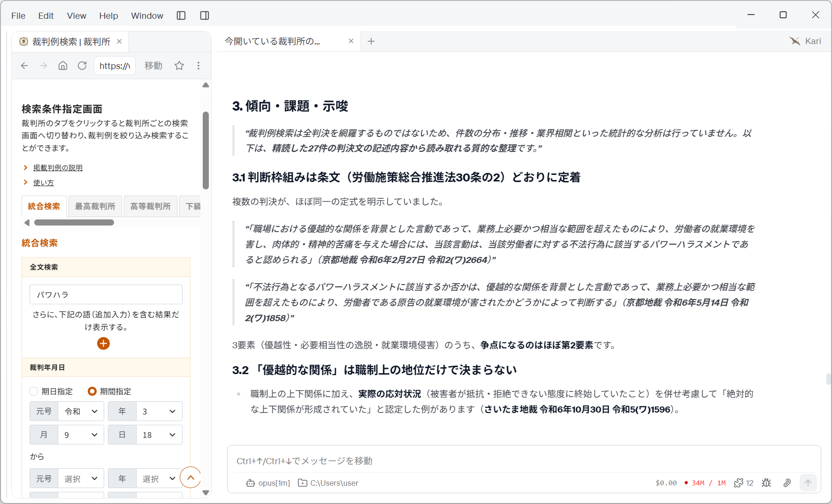Open the Edit menu
The height and width of the screenshot is (504, 832).
[46, 15]
